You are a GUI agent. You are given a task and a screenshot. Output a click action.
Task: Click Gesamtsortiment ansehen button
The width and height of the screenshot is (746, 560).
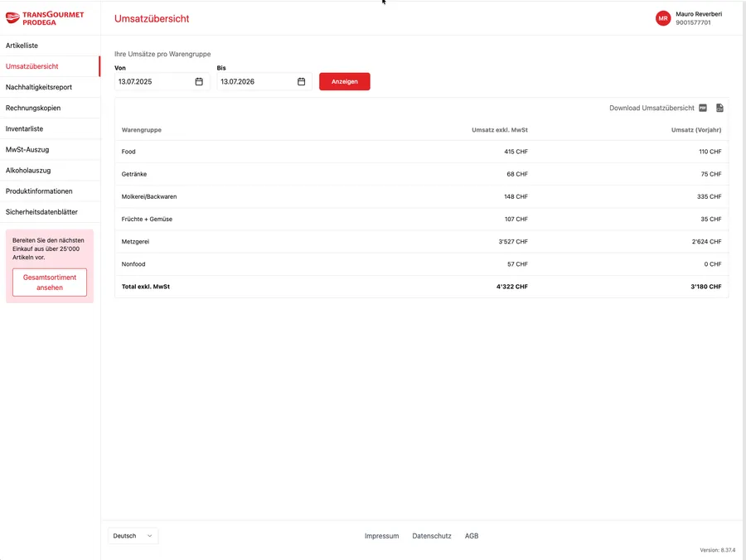tap(50, 282)
